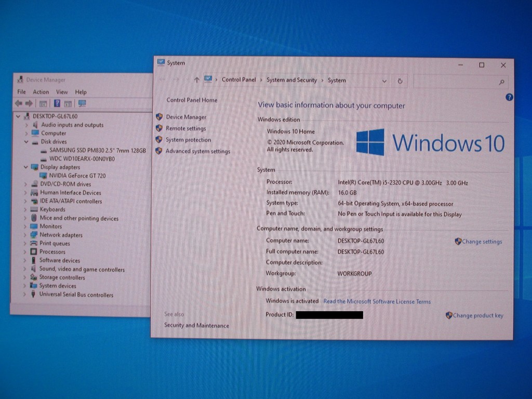Click Control Panel in the breadcrumb path
532x399 pixels.
tap(238, 79)
